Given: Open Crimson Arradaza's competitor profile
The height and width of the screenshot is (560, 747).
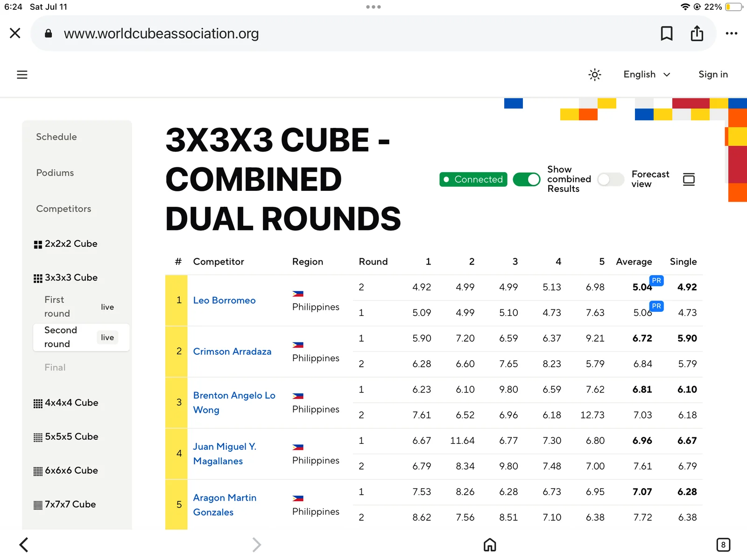Looking at the screenshot, I should pos(232,351).
